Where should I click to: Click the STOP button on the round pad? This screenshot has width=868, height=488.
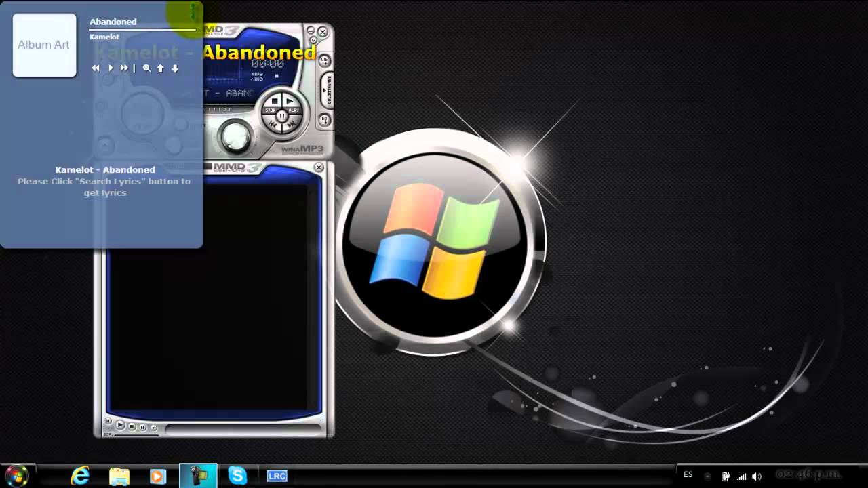pos(272,104)
